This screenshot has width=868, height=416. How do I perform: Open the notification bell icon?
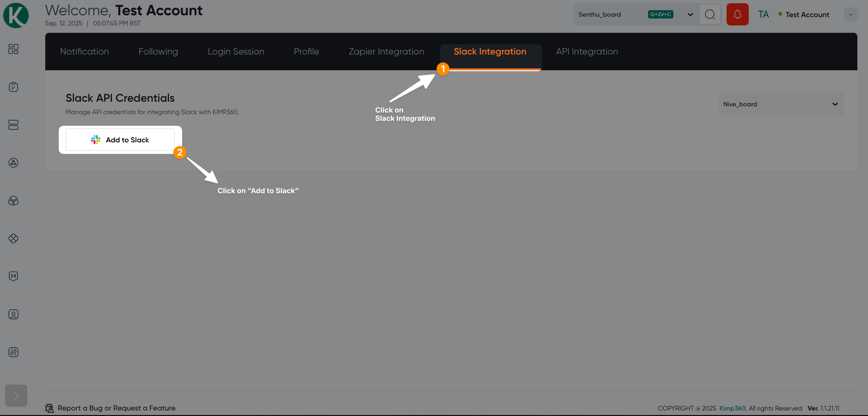[737, 14]
